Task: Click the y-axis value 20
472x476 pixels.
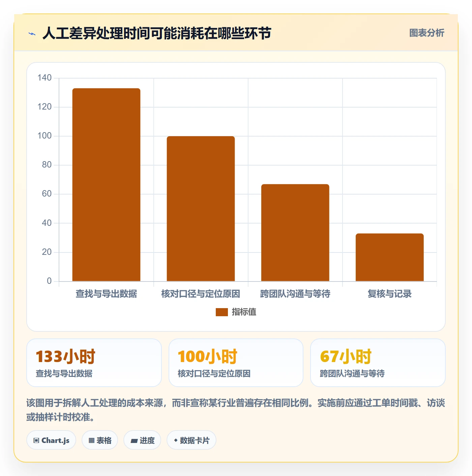Action: coord(47,252)
